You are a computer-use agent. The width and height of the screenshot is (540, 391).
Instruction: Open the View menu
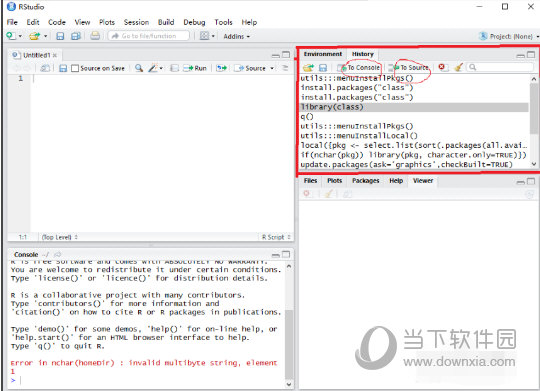tap(82, 22)
